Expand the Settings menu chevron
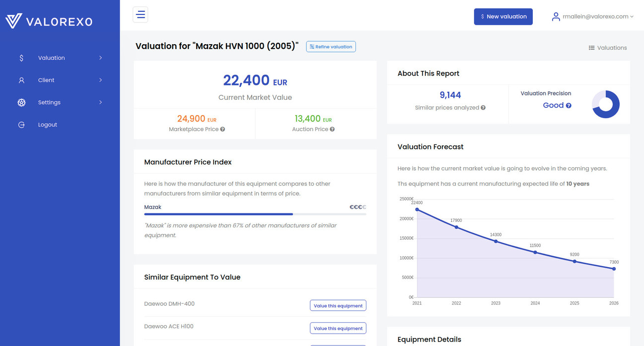The height and width of the screenshot is (346, 644). (101, 103)
